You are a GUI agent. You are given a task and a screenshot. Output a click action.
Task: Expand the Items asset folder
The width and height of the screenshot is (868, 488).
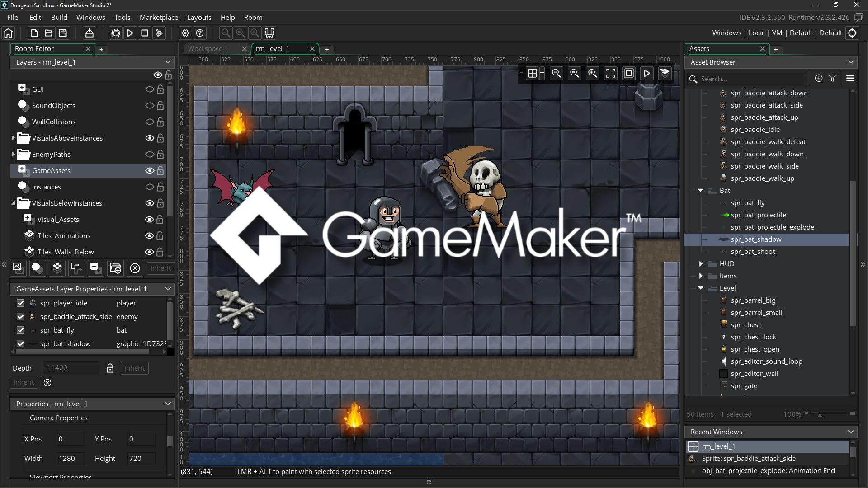click(701, 276)
